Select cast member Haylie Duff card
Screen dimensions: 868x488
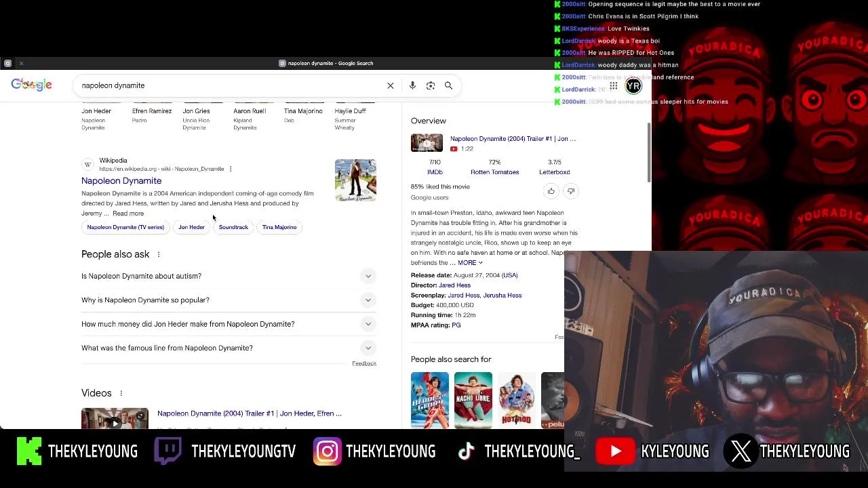click(355, 117)
